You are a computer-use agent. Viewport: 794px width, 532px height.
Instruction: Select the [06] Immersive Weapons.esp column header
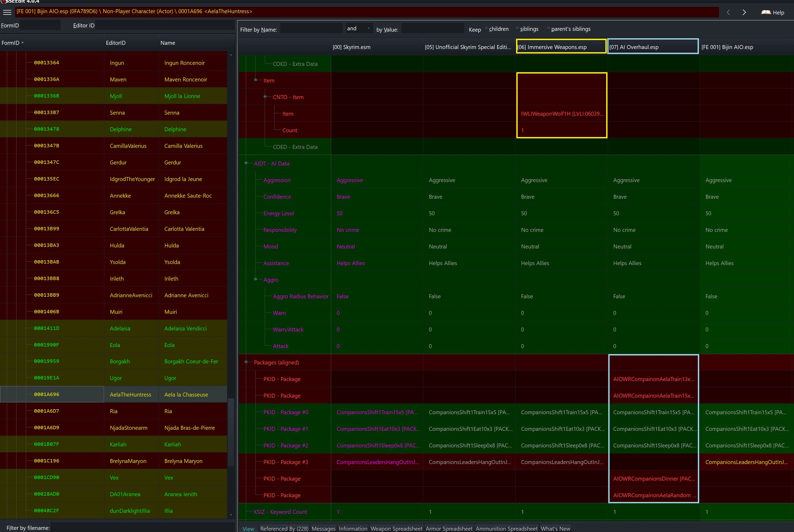click(561, 47)
